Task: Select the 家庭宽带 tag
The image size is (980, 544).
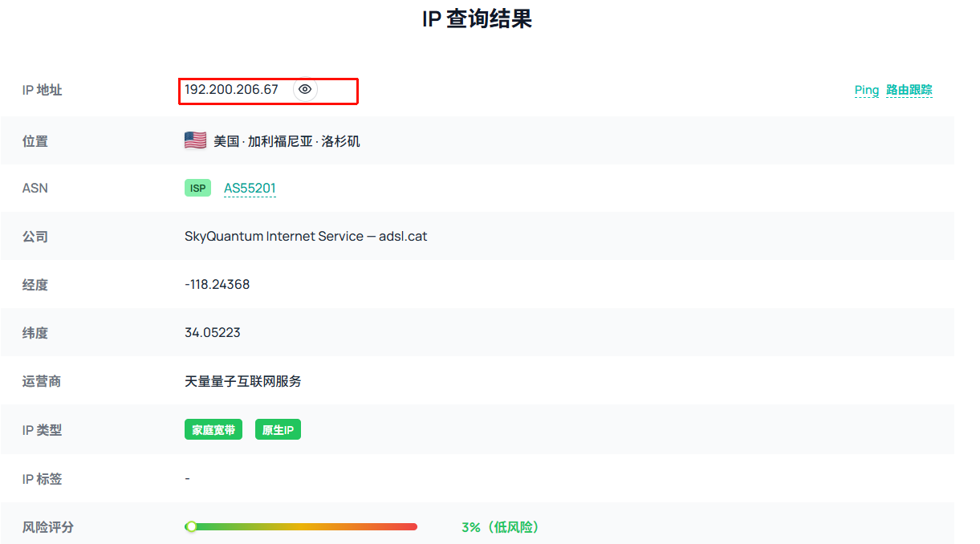Action: pos(213,430)
